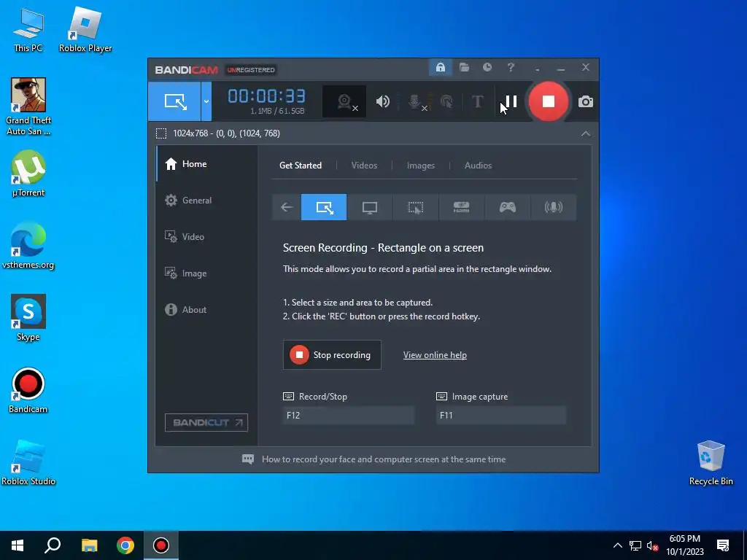Take a screenshot with the camera icon
Viewport: 747px width, 560px height.
[x=586, y=102]
